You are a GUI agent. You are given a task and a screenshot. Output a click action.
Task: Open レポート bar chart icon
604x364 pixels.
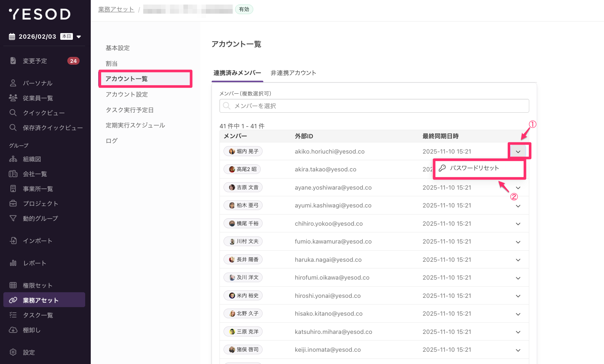tap(13, 263)
